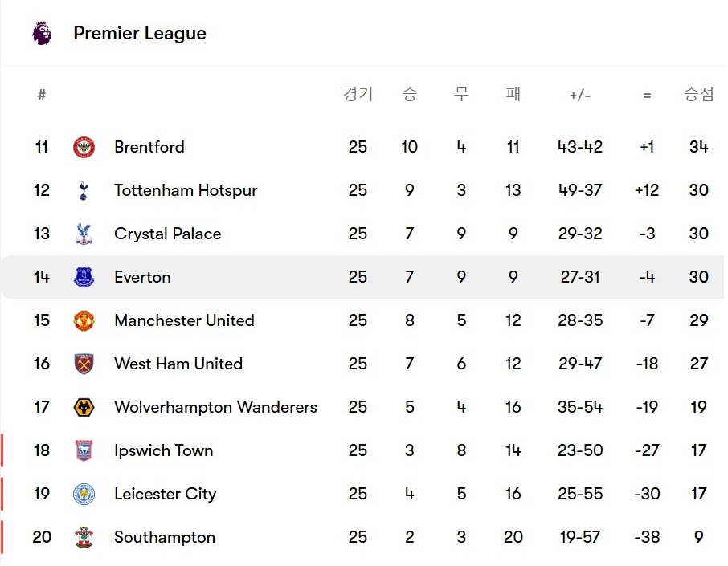Open the Premier League title link

tap(140, 33)
